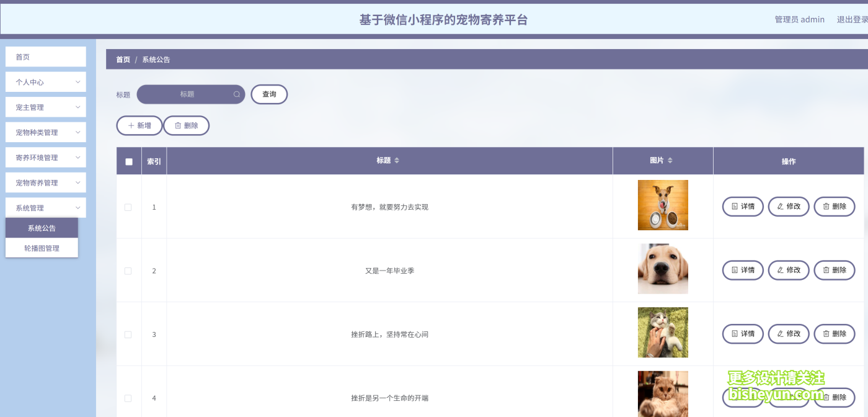Viewport: 868px width, 417px height.
Task: Click the 管理员 admin label in header
Action: (800, 19)
